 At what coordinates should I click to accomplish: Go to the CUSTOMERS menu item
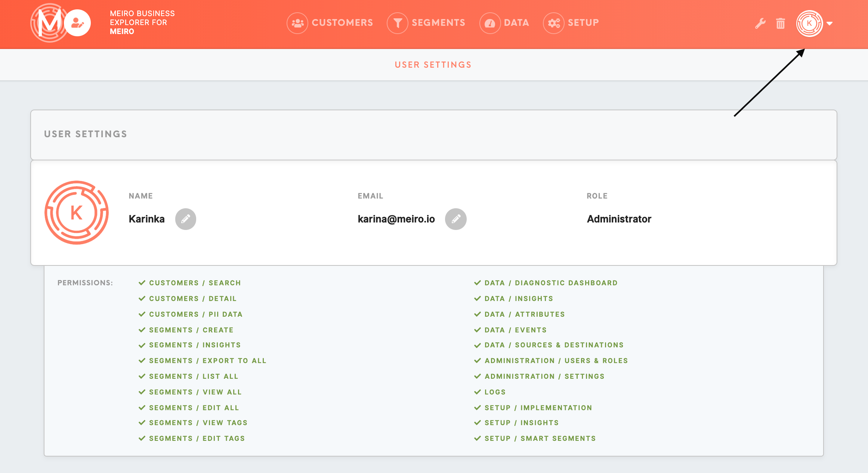point(342,23)
